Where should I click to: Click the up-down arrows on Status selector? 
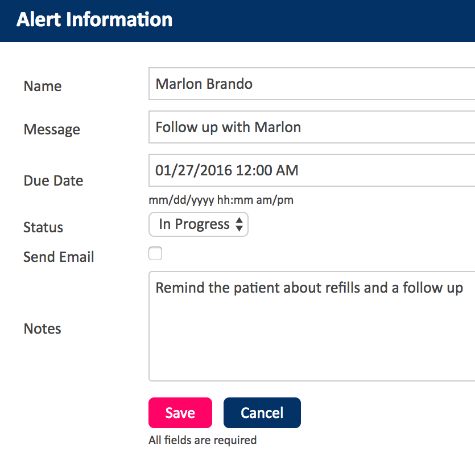coord(239,224)
